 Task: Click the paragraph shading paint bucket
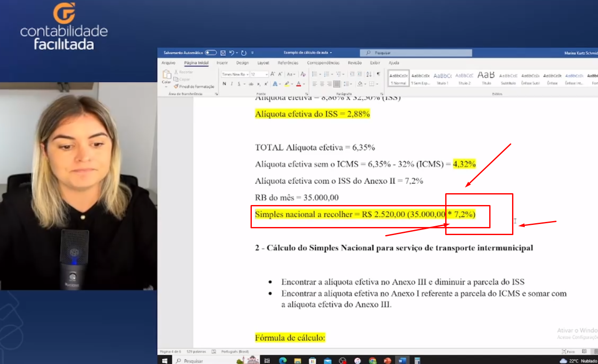pos(360,84)
